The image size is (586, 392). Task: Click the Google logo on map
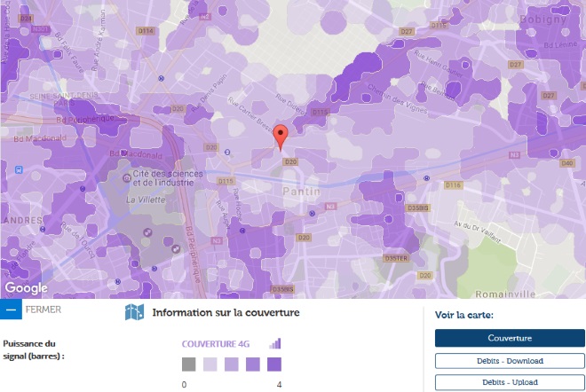pos(26,288)
